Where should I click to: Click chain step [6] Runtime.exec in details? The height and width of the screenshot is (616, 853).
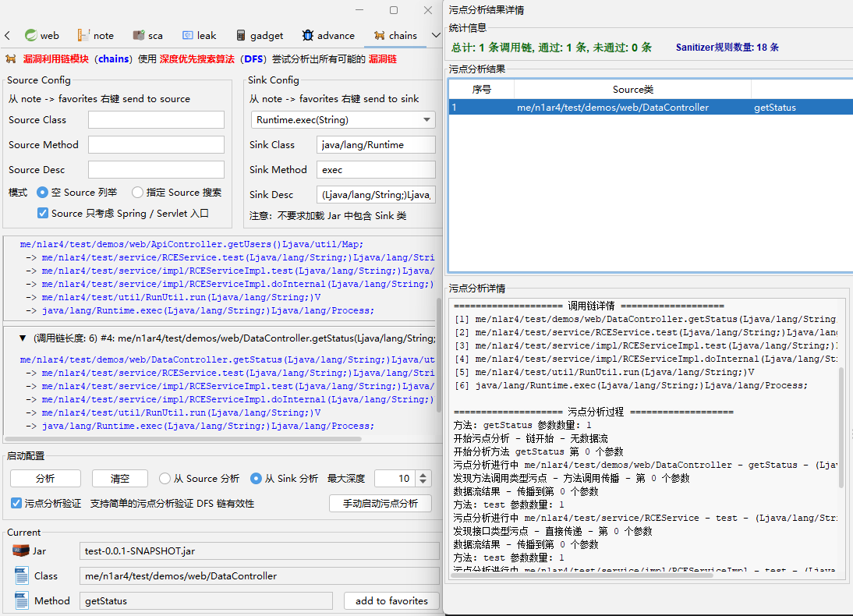click(631, 385)
